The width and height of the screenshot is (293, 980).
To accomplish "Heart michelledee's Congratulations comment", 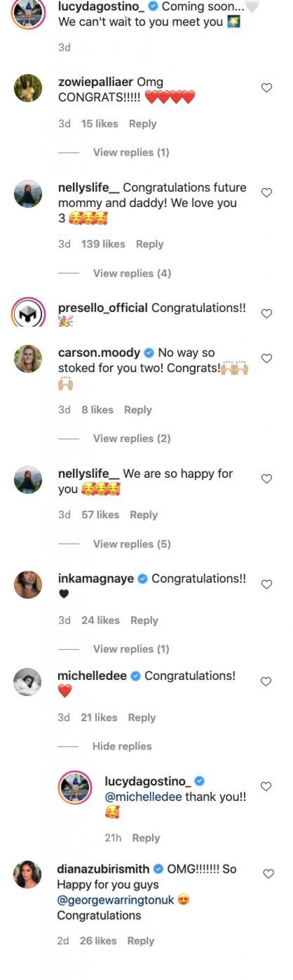I will pyautogui.click(x=266, y=681).
